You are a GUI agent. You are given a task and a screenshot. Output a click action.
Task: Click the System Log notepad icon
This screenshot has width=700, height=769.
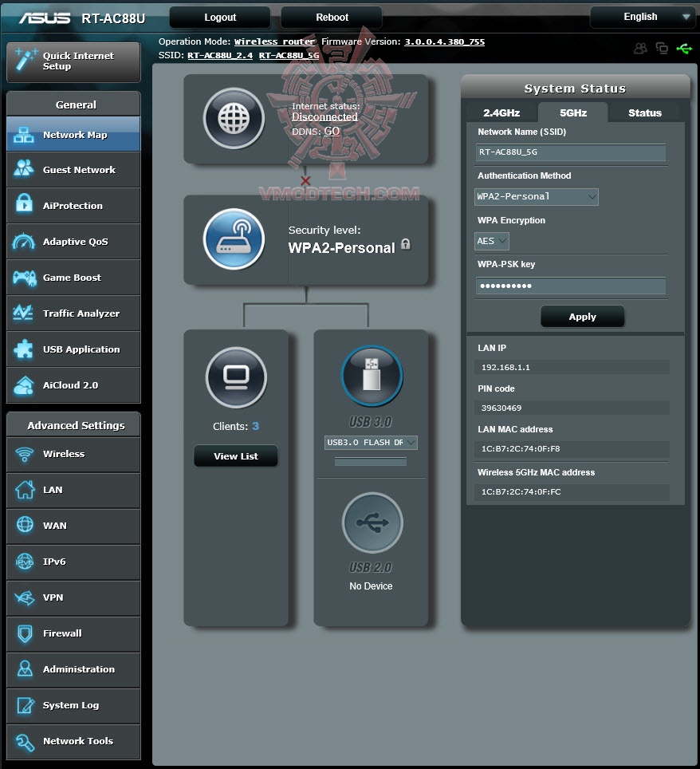[x=25, y=705]
